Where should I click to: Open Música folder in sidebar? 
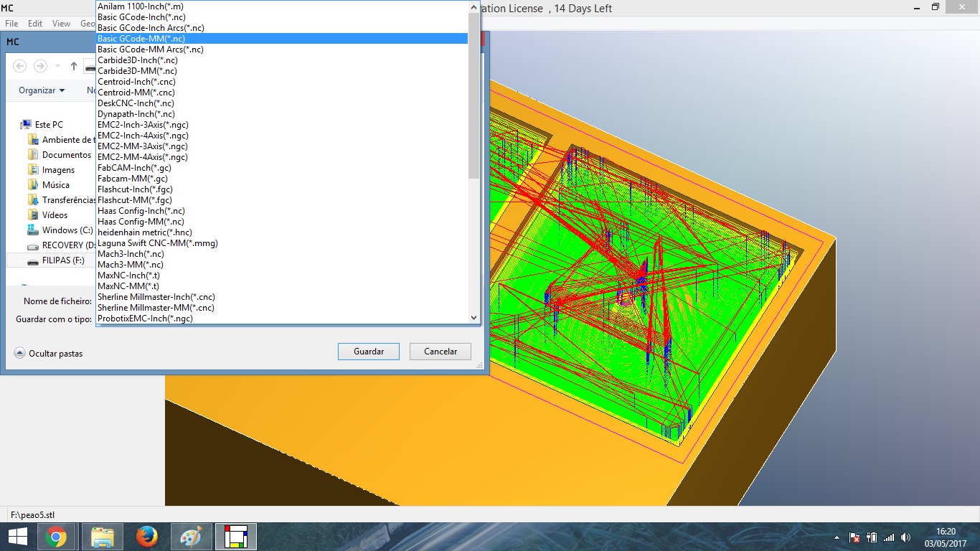pos(49,185)
